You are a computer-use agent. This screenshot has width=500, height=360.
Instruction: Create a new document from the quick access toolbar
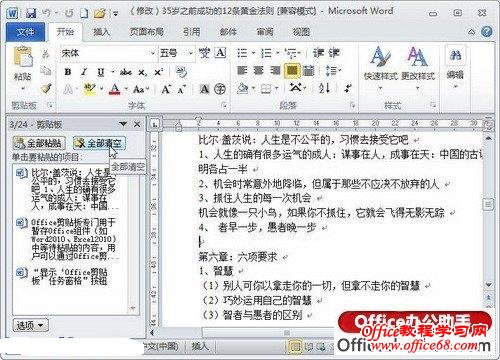pos(84,14)
